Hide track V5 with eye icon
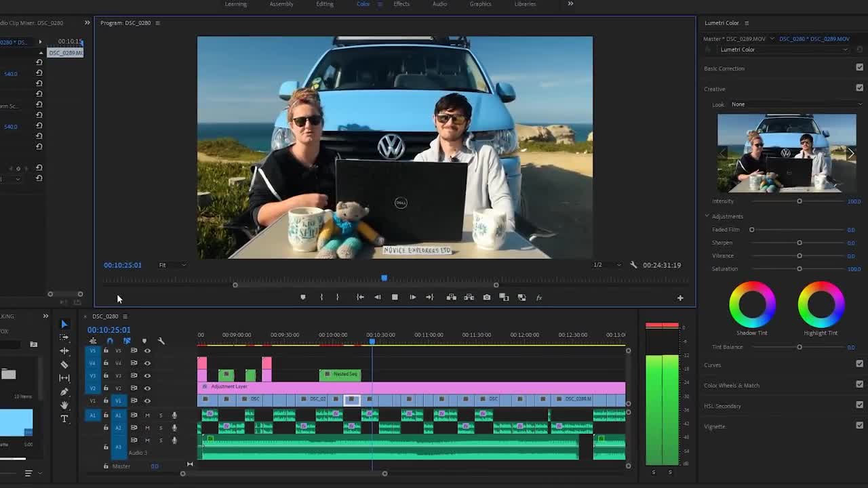This screenshot has height=488, width=868. pyautogui.click(x=147, y=350)
